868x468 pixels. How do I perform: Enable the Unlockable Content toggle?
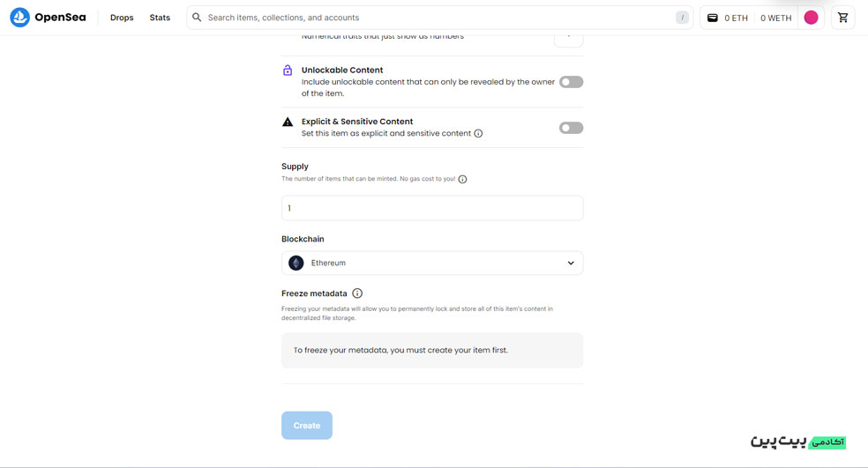click(x=571, y=82)
